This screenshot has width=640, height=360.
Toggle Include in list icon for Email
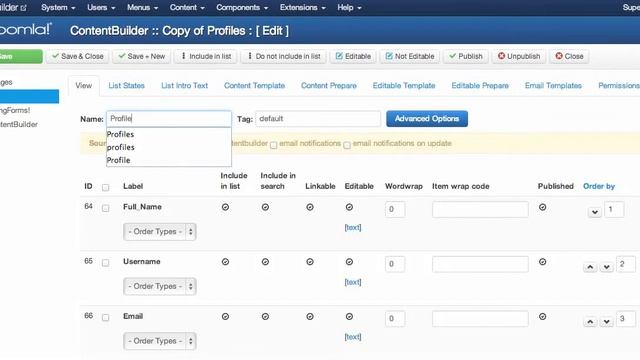225,317
